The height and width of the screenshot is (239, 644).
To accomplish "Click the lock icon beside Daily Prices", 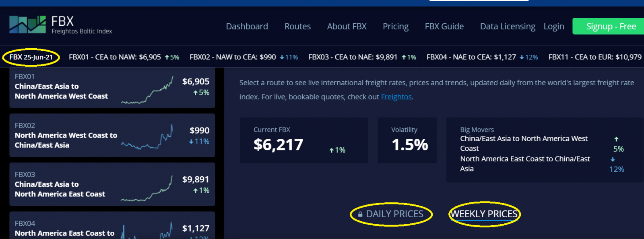I will pyautogui.click(x=360, y=214).
